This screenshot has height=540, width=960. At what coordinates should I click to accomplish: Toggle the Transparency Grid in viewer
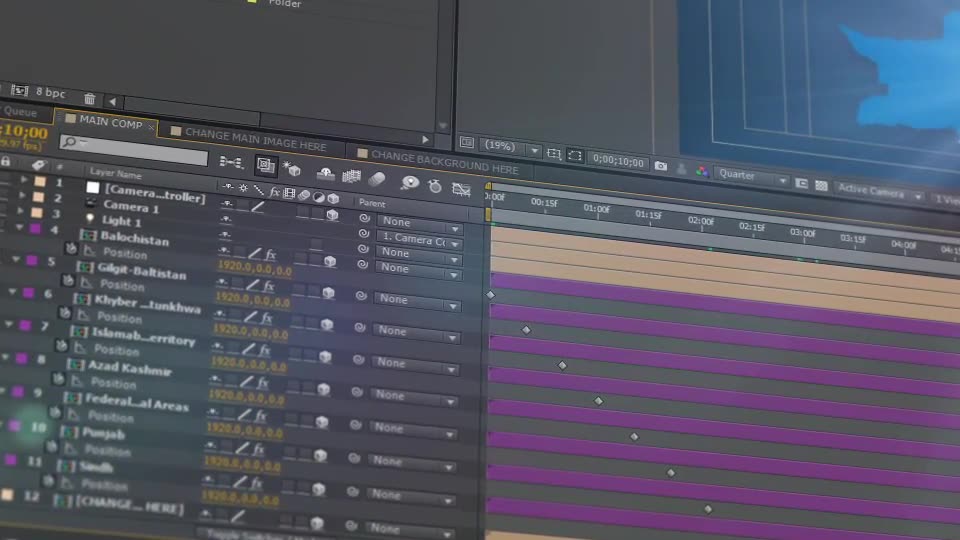[821, 185]
